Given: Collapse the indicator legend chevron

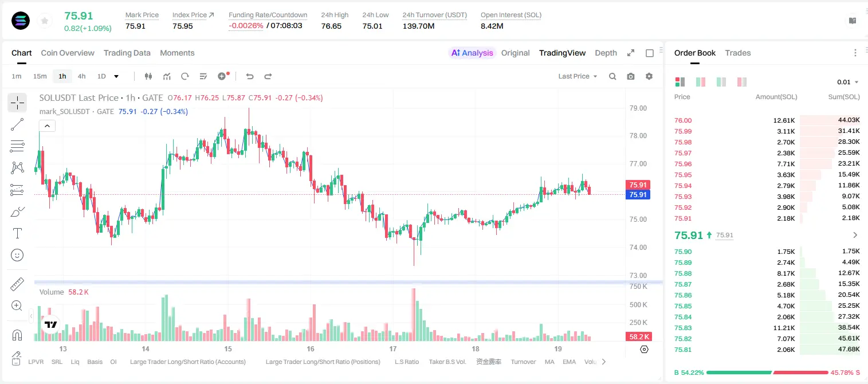Looking at the screenshot, I should click(47, 126).
